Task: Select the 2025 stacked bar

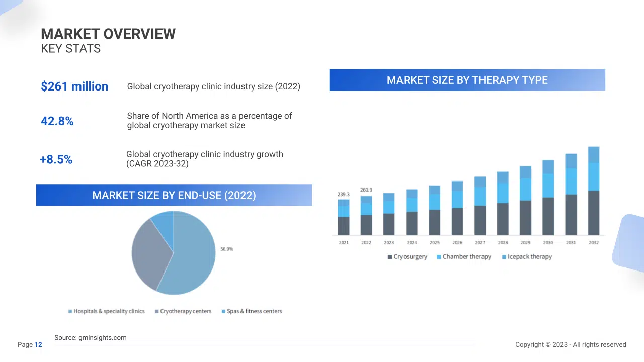Action: (x=435, y=210)
